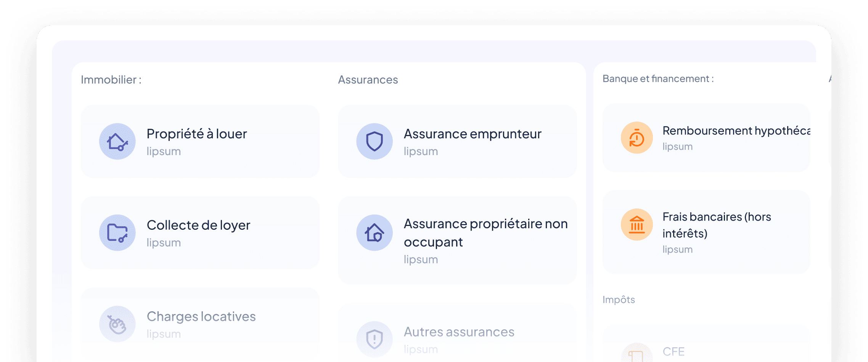Image resolution: width=868 pixels, height=362 pixels.
Task: Click the orange bank icon for Frais bancaires
Action: [637, 225]
